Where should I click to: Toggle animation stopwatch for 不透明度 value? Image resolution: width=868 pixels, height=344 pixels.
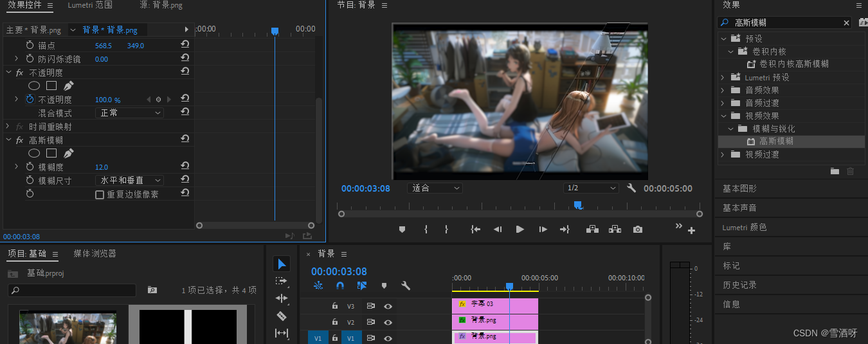pos(30,100)
